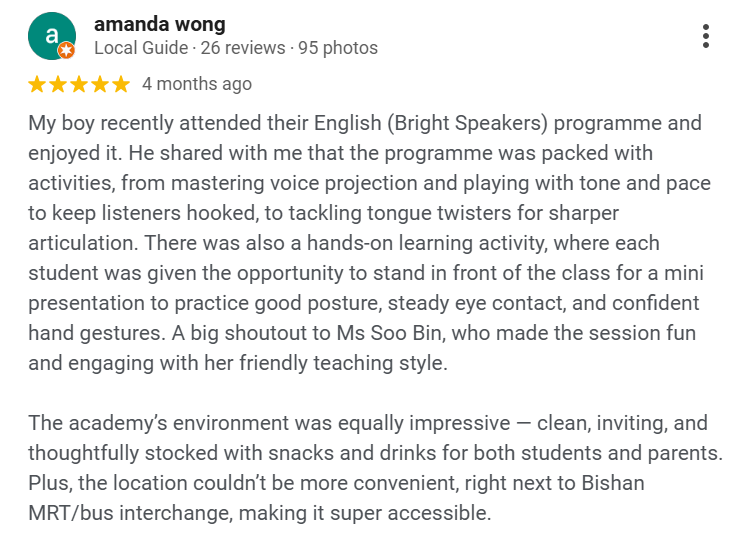This screenshot has height=555, width=745.
Task: Click the 26 reviews count
Action: 243,48
